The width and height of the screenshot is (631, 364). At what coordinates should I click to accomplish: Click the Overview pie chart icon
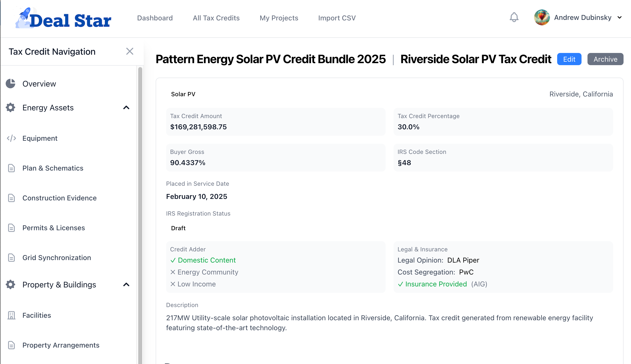10,84
